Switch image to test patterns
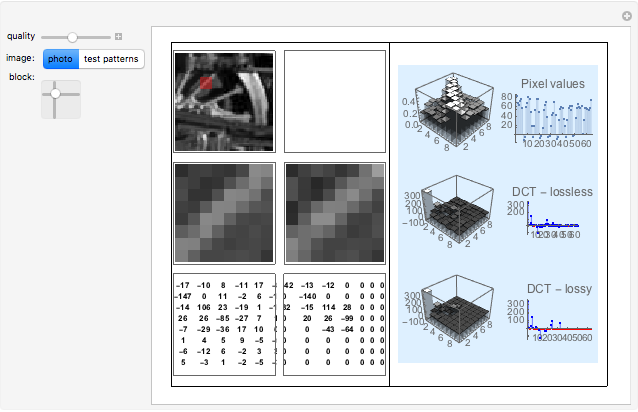This screenshot has height=412, width=638. (x=110, y=59)
